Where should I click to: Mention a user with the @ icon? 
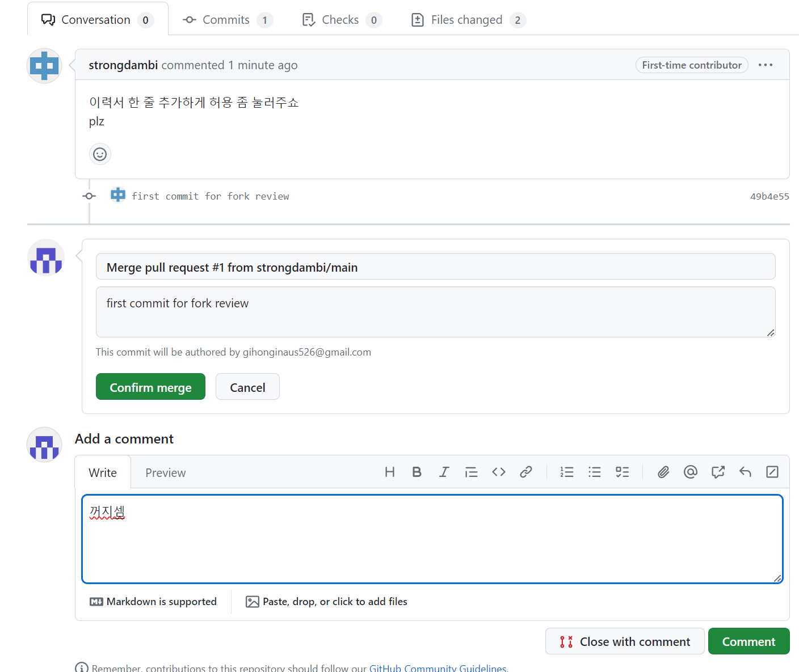pos(691,472)
